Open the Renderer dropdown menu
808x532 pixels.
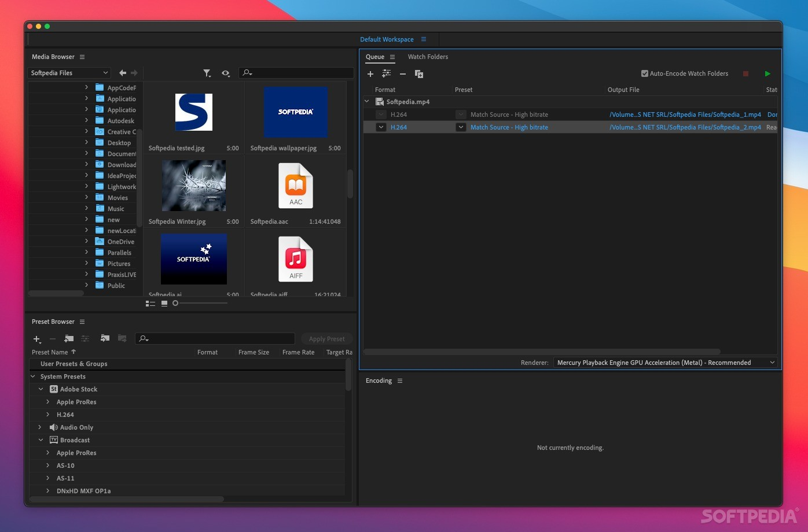665,363
